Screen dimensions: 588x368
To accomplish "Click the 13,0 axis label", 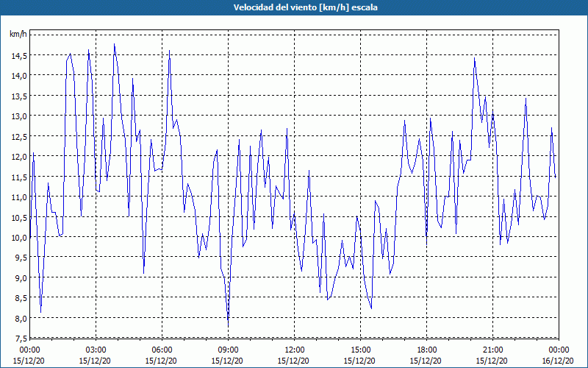I will pos(19,116).
